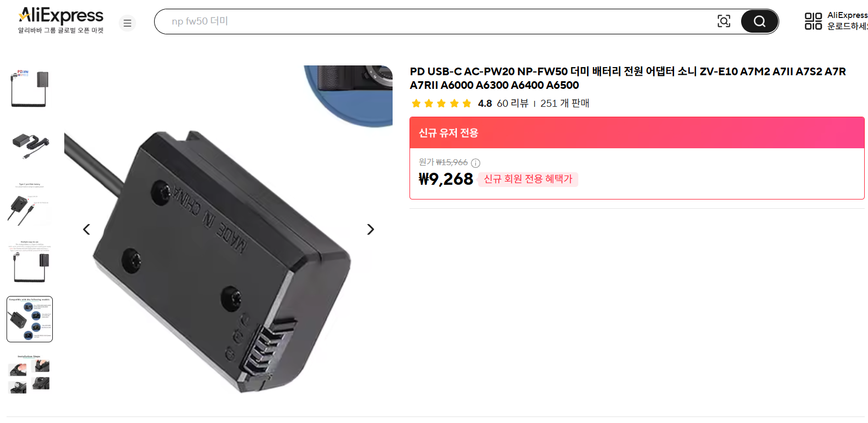Click the search field with np fw50 placeholder
This screenshot has width=868, height=423.
coord(436,21)
